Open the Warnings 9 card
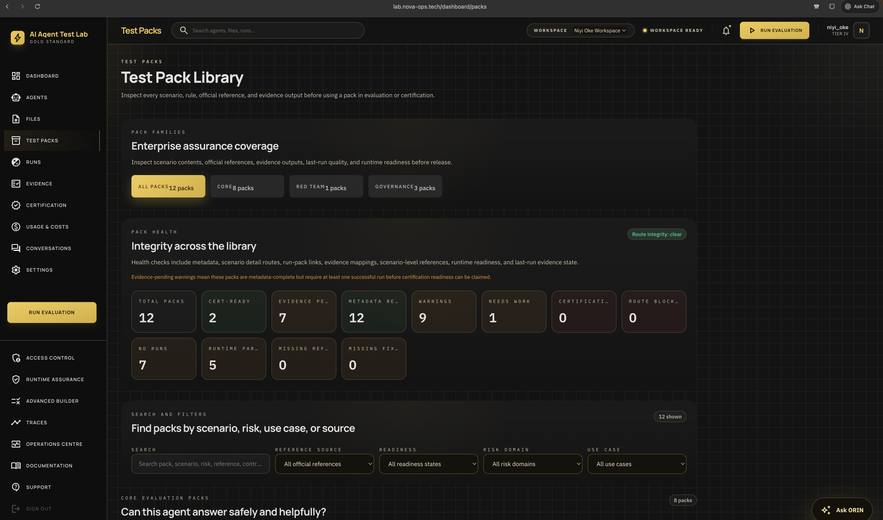The height and width of the screenshot is (520, 883). pos(444,312)
